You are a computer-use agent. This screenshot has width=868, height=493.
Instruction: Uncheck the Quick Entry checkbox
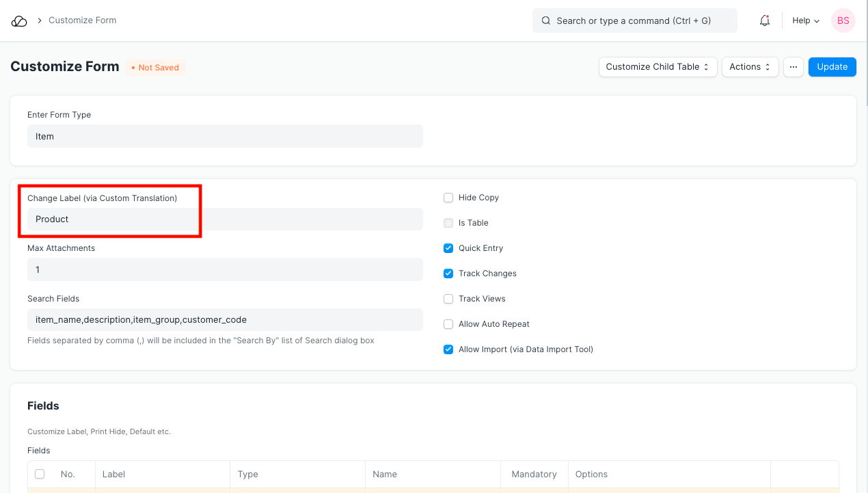448,248
